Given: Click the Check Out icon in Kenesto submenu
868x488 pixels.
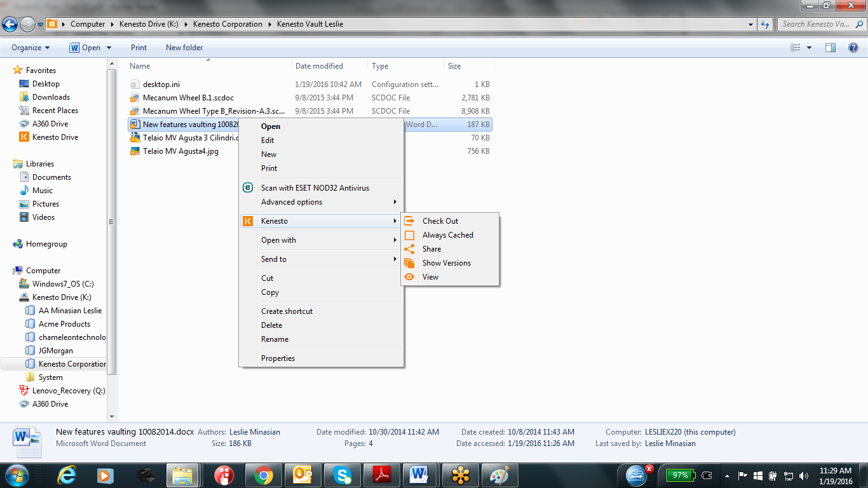Looking at the screenshot, I should [410, 221].
